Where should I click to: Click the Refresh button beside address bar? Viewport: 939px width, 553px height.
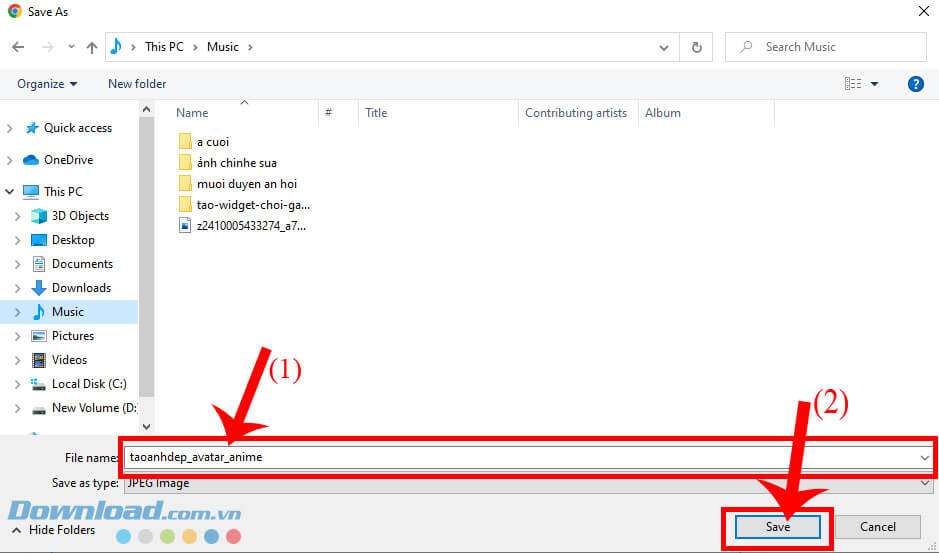[x=696, y=47]
